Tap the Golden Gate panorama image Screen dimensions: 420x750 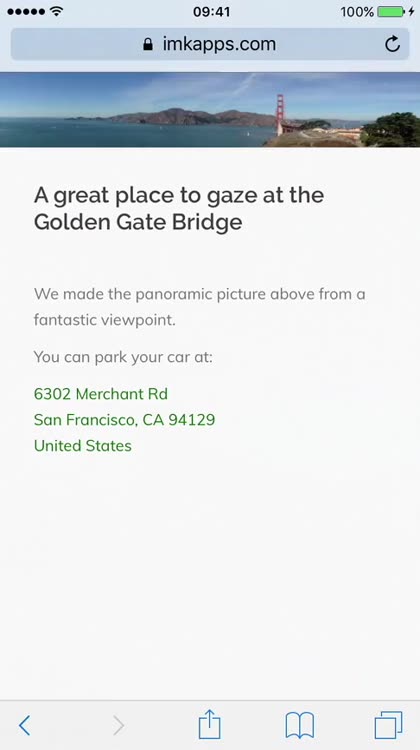(x=210, y=110)
